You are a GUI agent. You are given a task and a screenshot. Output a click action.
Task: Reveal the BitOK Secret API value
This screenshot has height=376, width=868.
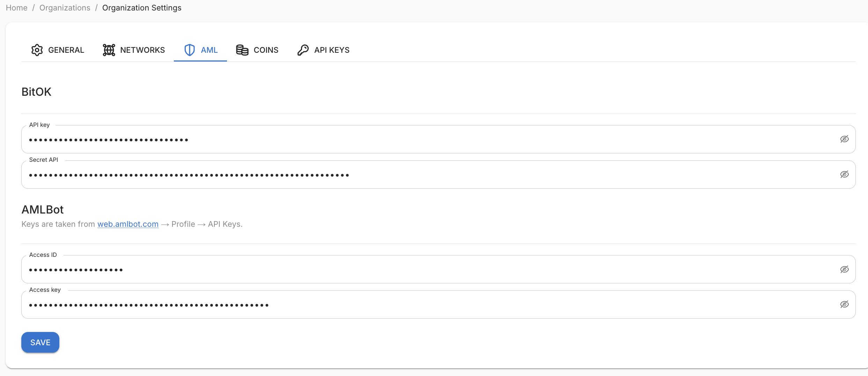coord(844,174)
